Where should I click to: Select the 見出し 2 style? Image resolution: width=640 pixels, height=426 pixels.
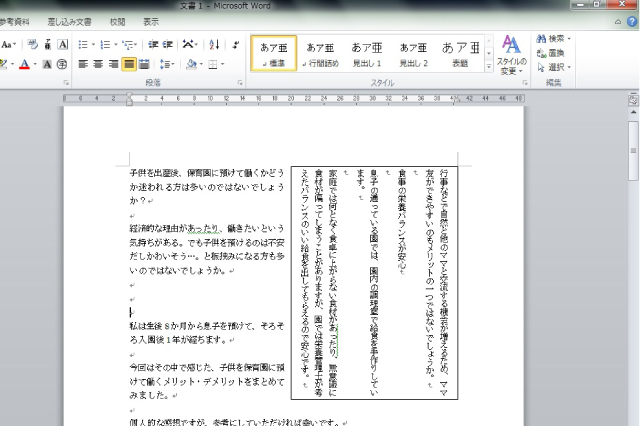(413, 53)
